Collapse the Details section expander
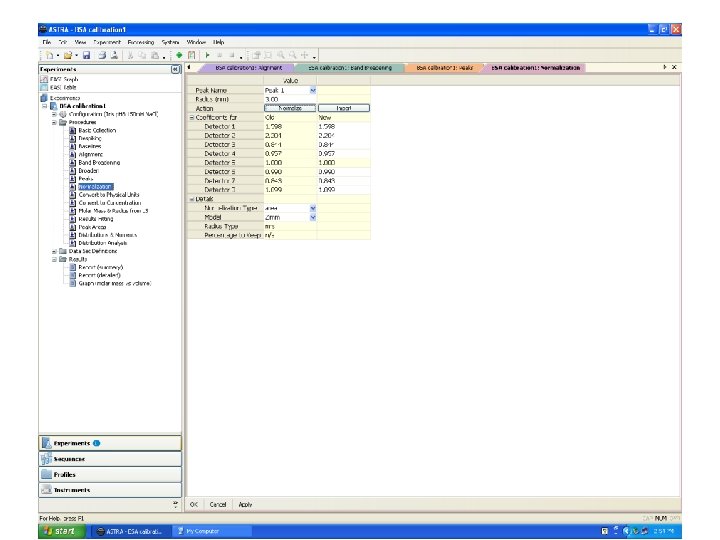Screen dimensions: 720x540 (x=192, y=199)
